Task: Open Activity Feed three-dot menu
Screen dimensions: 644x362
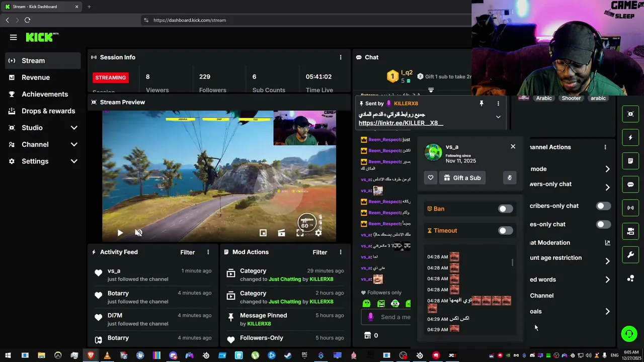Action: (208, 252)
